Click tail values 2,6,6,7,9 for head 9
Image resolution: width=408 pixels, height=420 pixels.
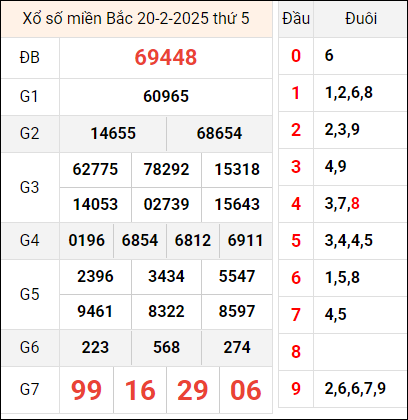point(355,389)
